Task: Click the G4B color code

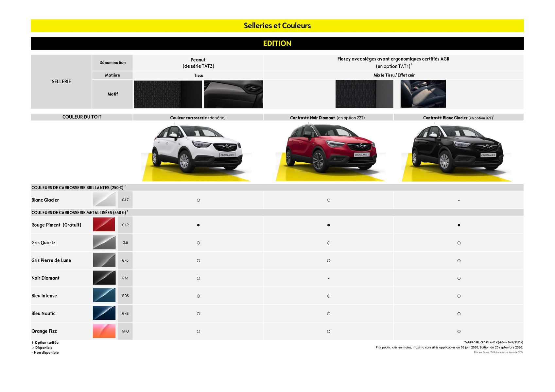Action: coord(125,313)
